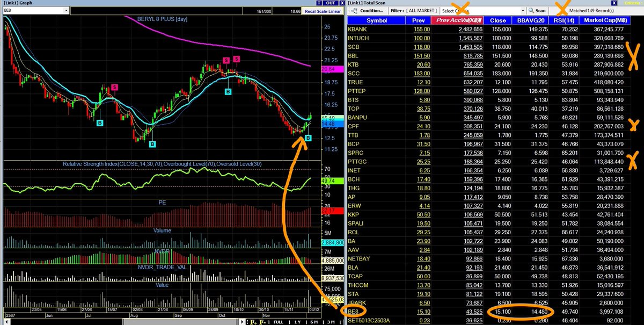Viewport: 644px width, 325px height.
Task: Click the OUT button in Graph title bar
Action: point(331,3)
